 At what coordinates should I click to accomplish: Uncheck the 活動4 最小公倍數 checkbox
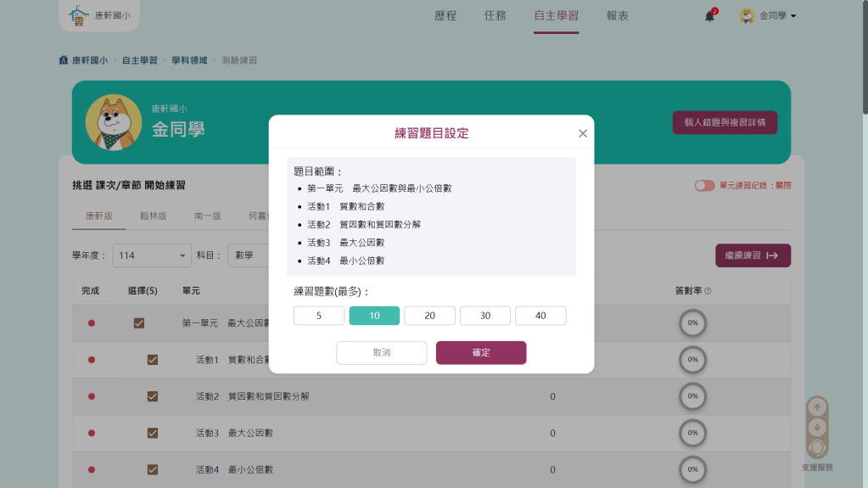152,469
